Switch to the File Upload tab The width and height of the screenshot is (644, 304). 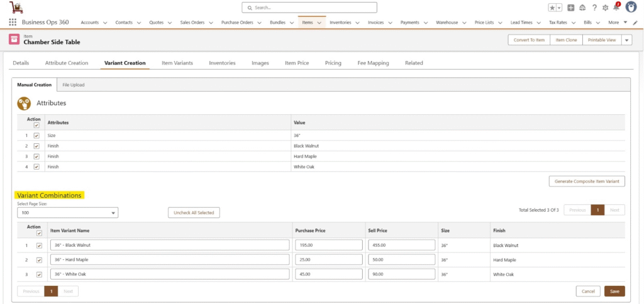[73, 85]
